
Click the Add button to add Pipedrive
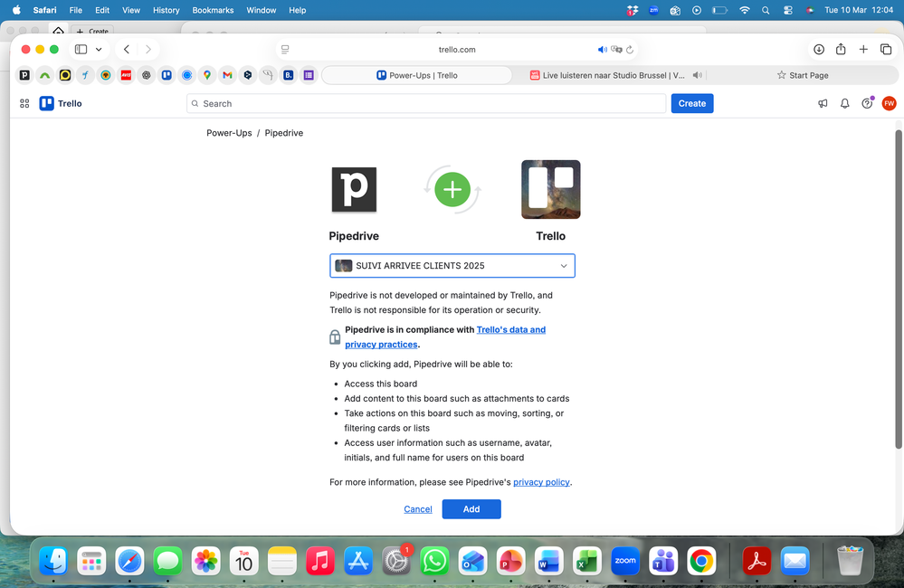[471, 509]
